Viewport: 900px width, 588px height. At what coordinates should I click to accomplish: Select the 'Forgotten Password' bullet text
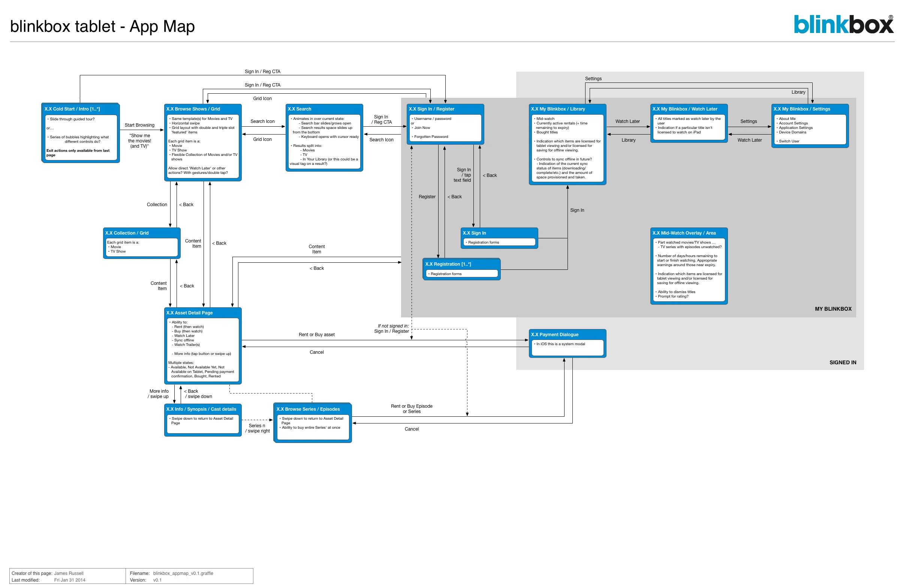431,137
